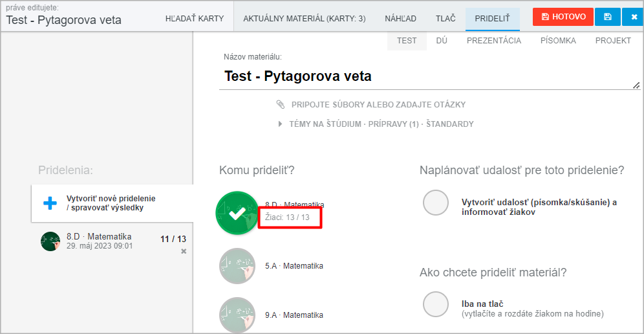Click the red Hotovo button
The image size is (644, 334).
[563, 17]
